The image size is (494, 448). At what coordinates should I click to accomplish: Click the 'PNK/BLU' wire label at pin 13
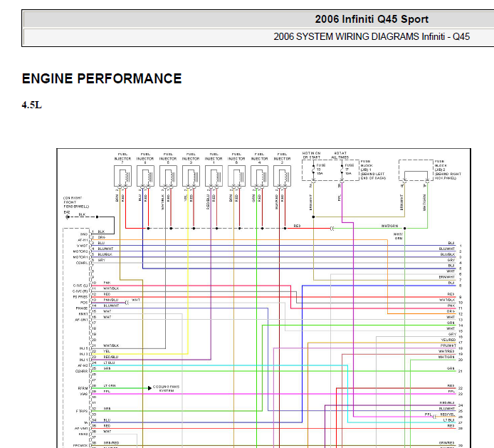pos(111,300)
